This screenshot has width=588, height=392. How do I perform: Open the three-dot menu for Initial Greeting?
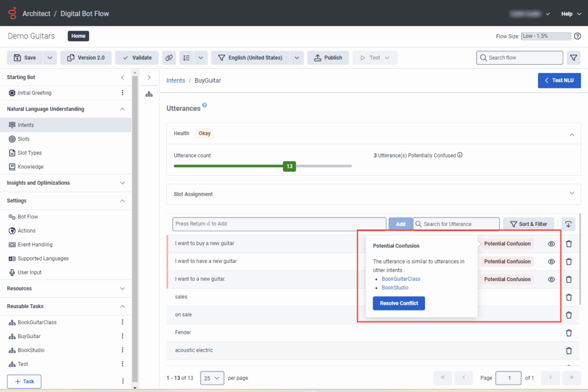click(122, 93)
